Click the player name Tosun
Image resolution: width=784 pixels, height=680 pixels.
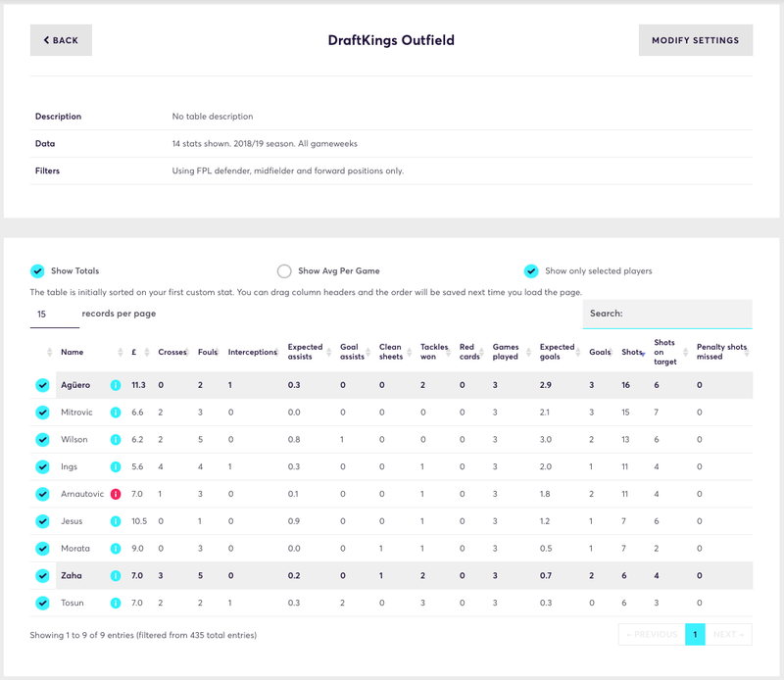point(72,603)
